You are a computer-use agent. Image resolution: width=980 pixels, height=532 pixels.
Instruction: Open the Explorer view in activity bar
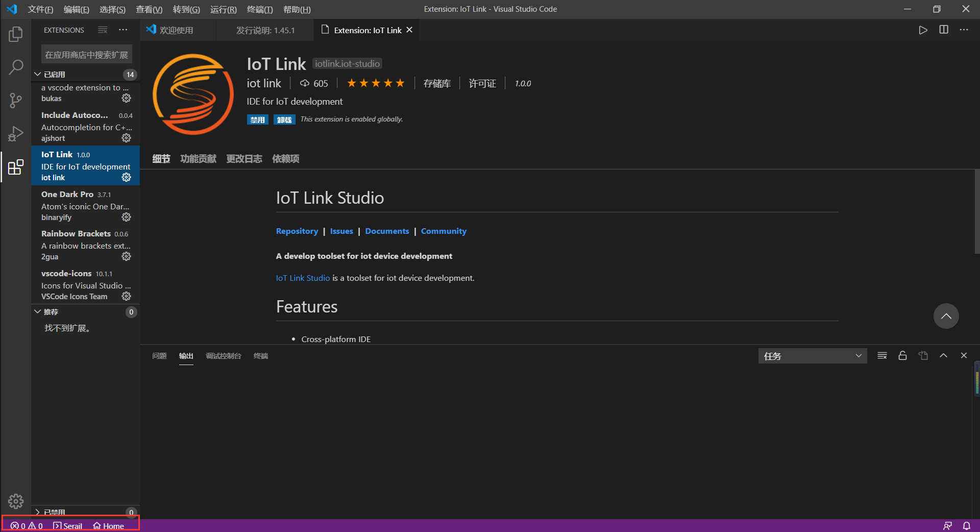click(x=16, y=34)
